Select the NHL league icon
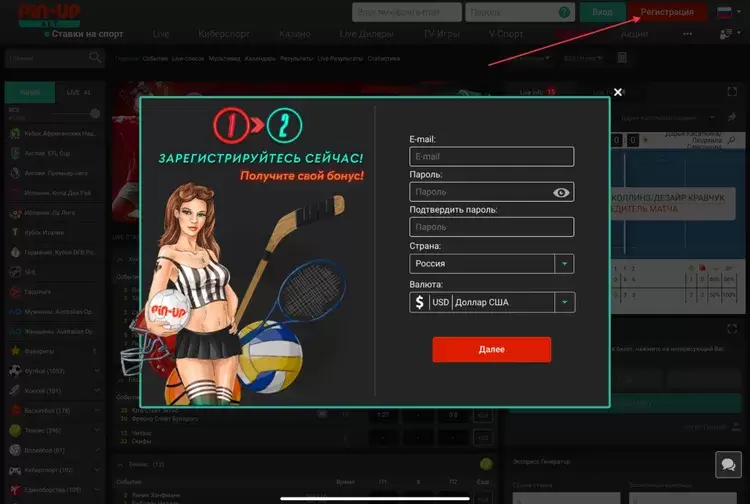This screenshot has height=504, width=750. 15,272
